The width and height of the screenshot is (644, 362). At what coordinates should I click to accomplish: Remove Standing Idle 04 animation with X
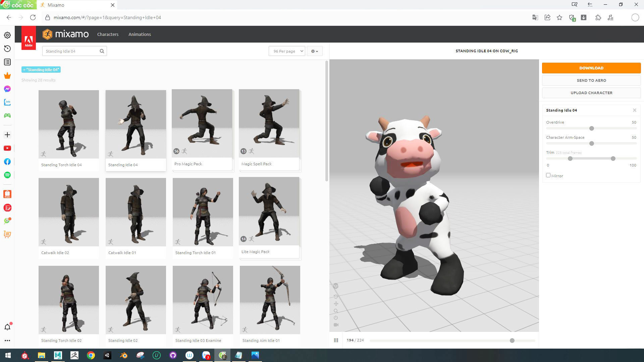pyautogui.click(x=635, y=110)
